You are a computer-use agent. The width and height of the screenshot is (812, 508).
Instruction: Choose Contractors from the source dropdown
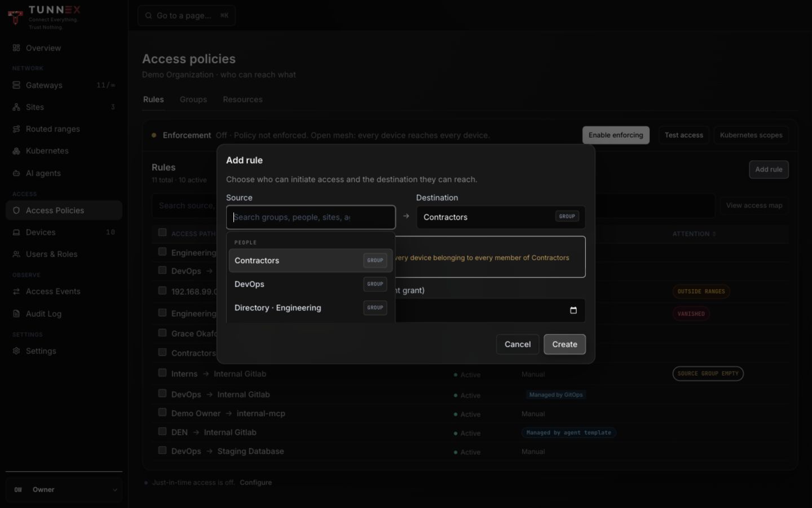coord(311,261)
